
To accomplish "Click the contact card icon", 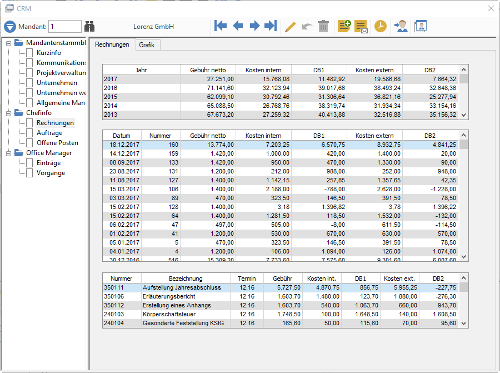I will pyautogui.click(x=421, y=26).
